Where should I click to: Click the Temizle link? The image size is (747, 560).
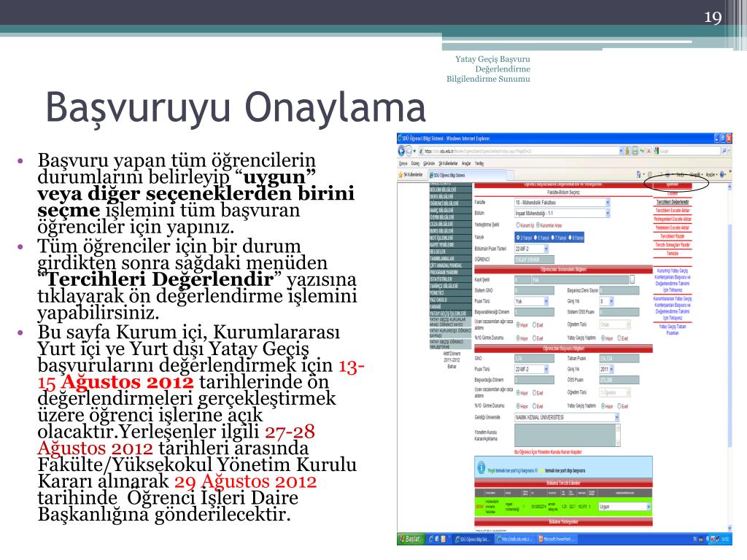[x=672, y=253]
